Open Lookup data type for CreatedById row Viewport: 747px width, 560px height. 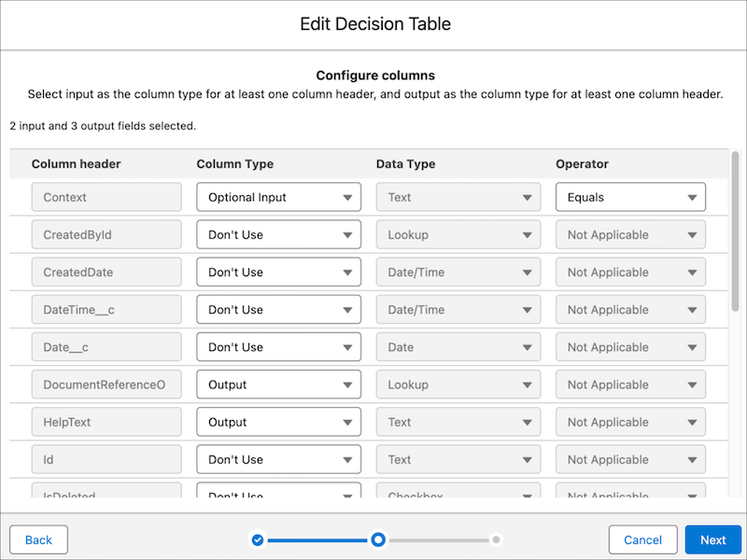(458, 234)
